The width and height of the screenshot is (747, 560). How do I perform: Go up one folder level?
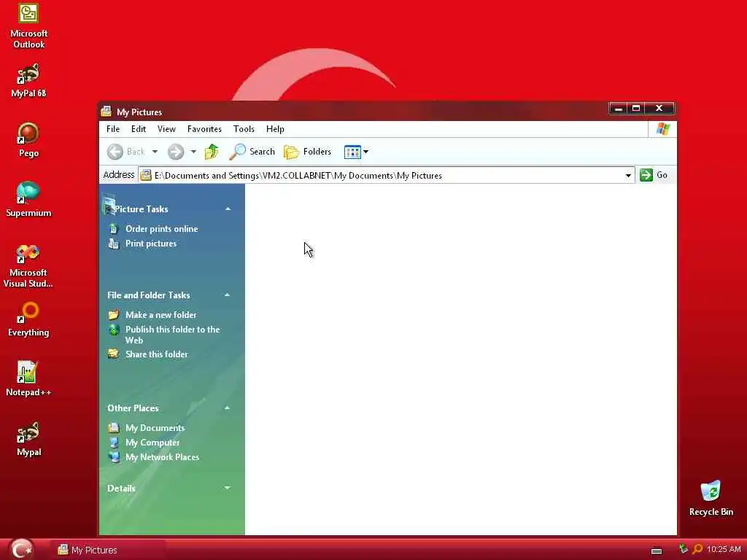212,152
